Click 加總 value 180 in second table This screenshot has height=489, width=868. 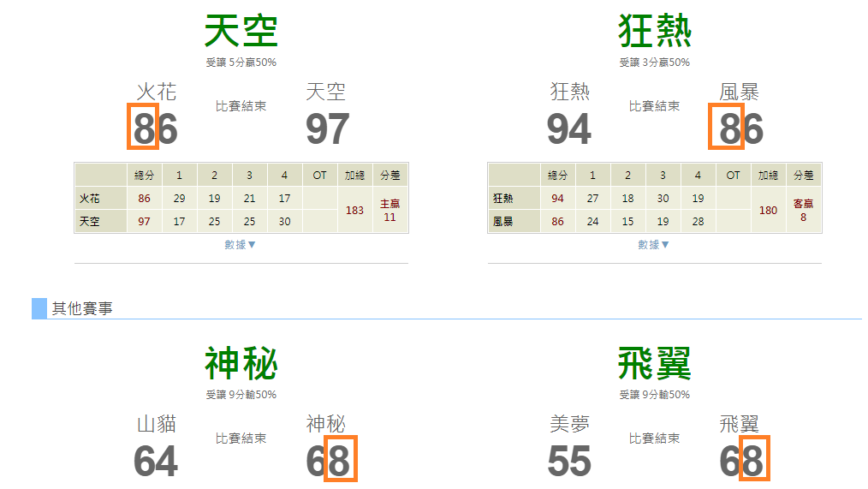coord(769,210)
